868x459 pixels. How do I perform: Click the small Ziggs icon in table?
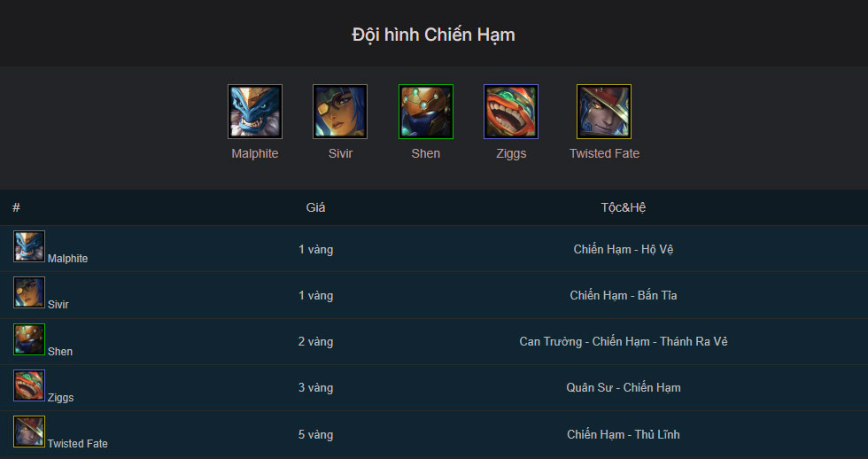pyautogui.click(x=29, y=385)
